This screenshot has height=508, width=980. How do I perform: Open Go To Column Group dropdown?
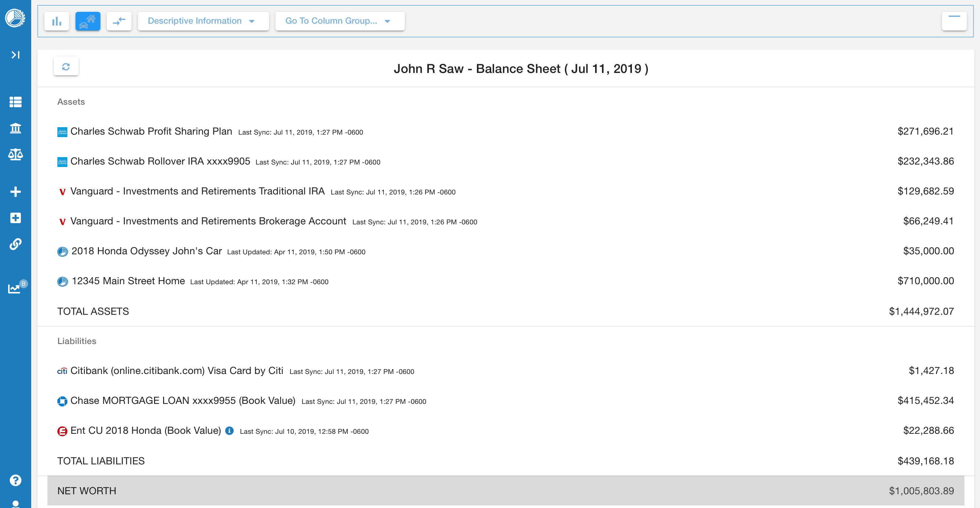[x=339, y=21]
